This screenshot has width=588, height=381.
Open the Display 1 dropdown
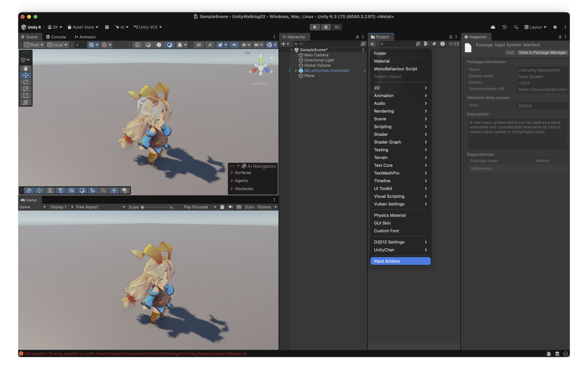point(62,207)
